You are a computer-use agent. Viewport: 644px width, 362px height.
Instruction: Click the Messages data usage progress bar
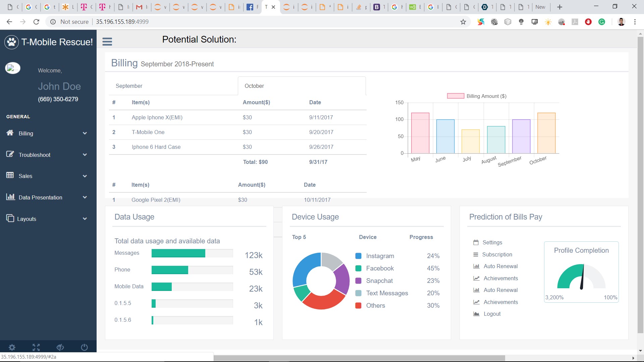click(x=192, y=253)
